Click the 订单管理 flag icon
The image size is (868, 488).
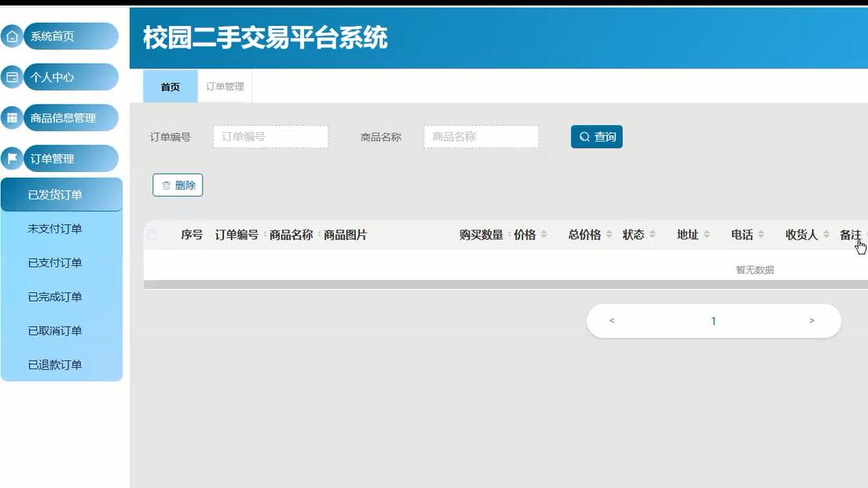[x=11, y=158]
